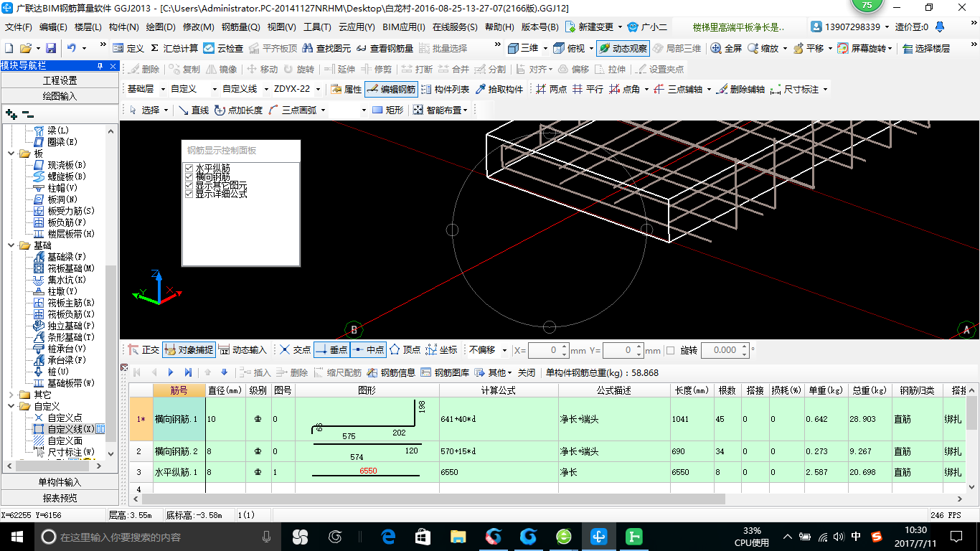Open 查看钢筋量 rebar quantity view
The image size is (980, 551).
pos(385,48)
